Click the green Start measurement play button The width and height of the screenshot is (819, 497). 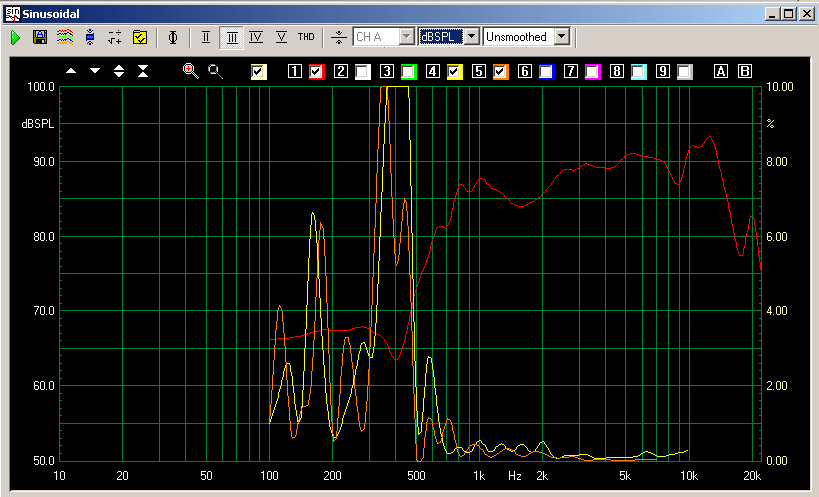click(x=16, y=37)
